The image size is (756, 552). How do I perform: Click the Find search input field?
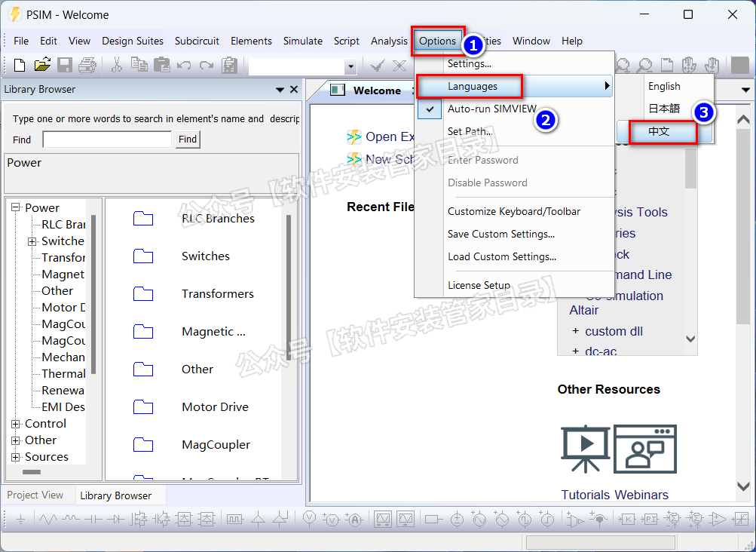[107, 140]
